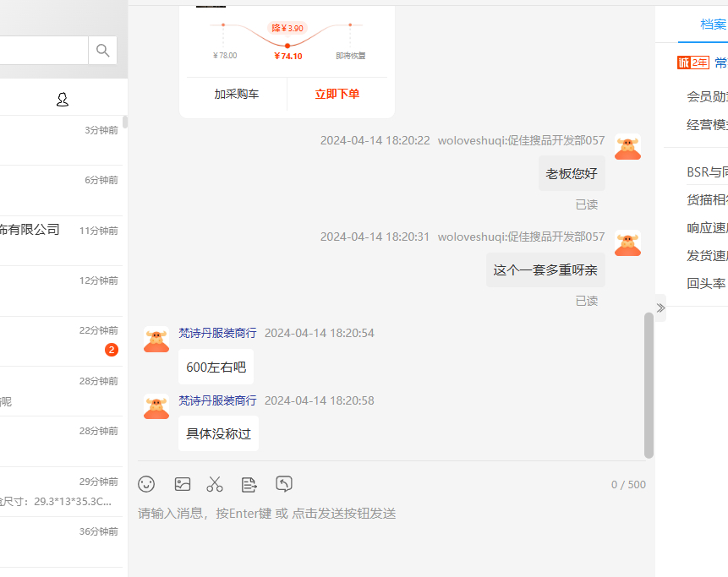The image size is (728, 577).
Task: Open conversation with 2 unread badge
Action: coord(61,341)
